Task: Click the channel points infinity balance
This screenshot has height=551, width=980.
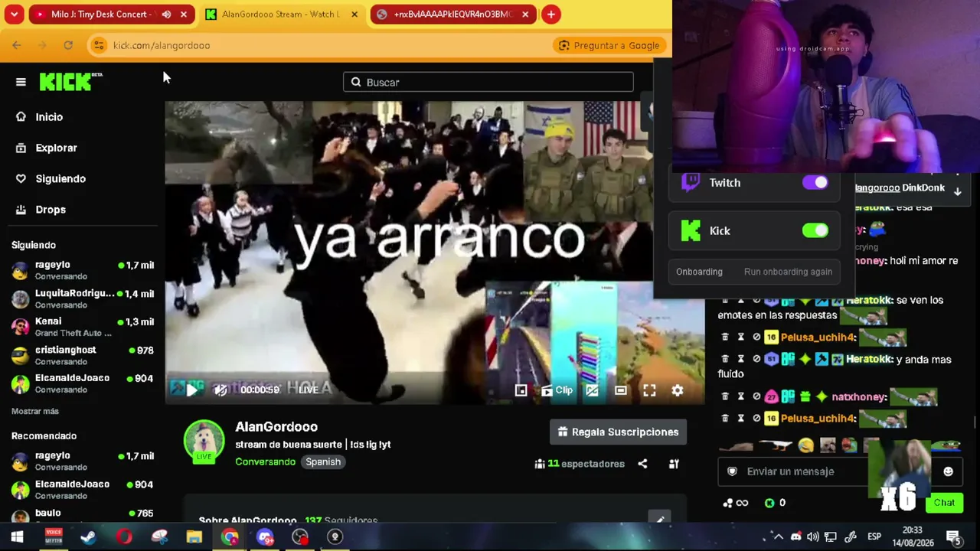Action: [735, 503]
